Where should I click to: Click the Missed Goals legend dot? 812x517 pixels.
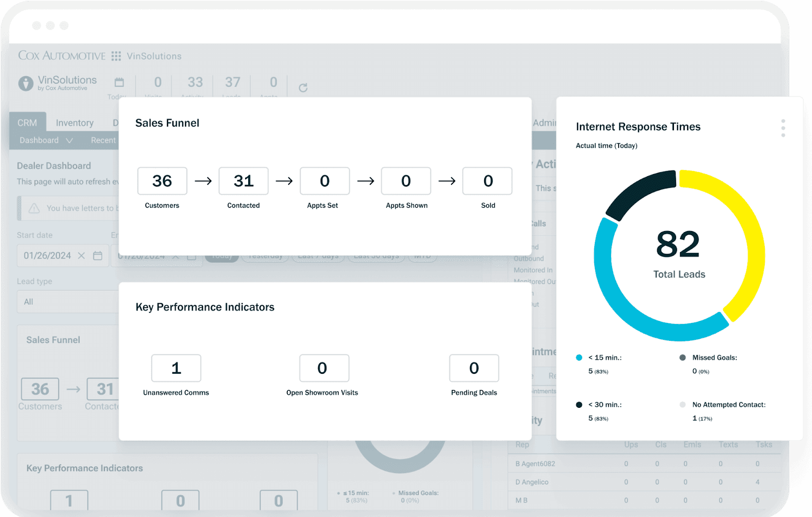click(x=683, y=358)
